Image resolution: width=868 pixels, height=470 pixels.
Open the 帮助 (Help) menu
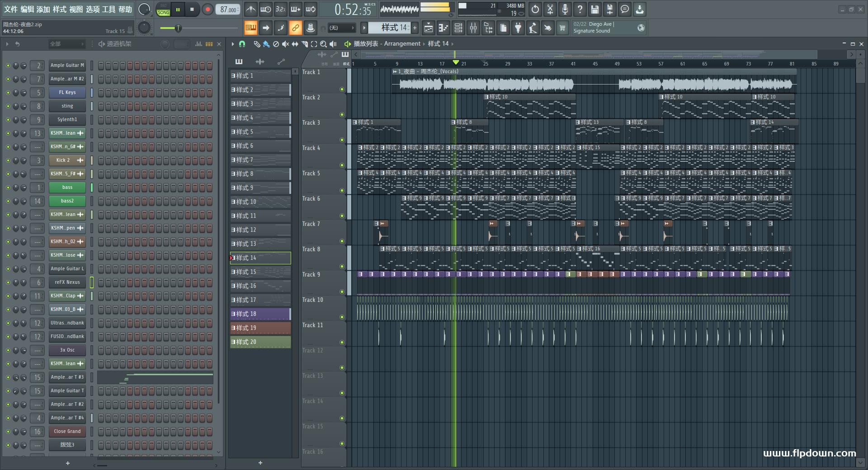tap(125, 9)
